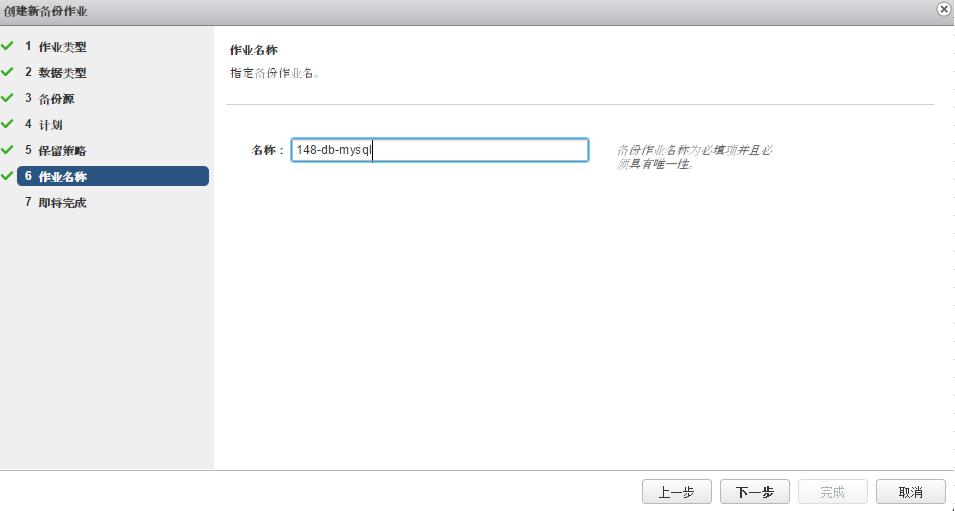Click the green checkmark beside 备份源
Screen dimensions: 955x511
(7, 97)
